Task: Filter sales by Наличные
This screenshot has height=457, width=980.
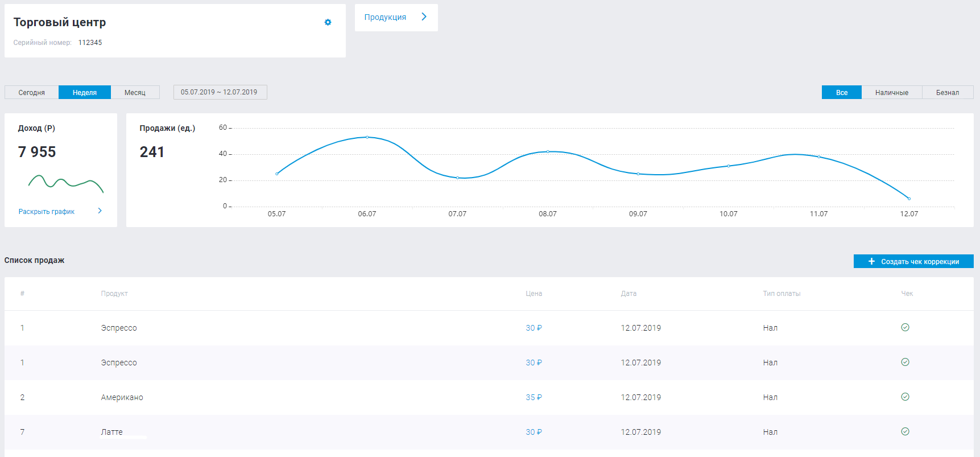Action: pos(891,92)
